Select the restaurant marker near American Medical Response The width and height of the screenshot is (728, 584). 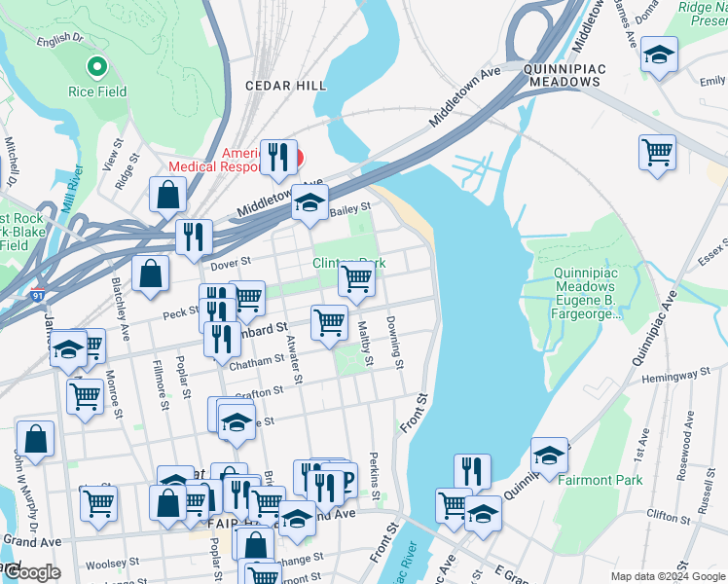pyautogui.click(x=278, y=161)
